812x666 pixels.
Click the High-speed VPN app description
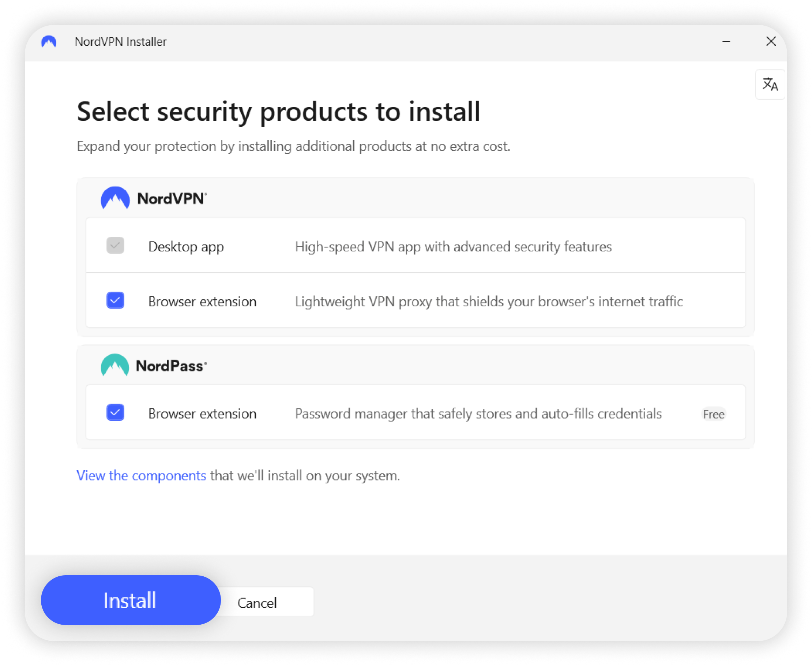[453, 247]
